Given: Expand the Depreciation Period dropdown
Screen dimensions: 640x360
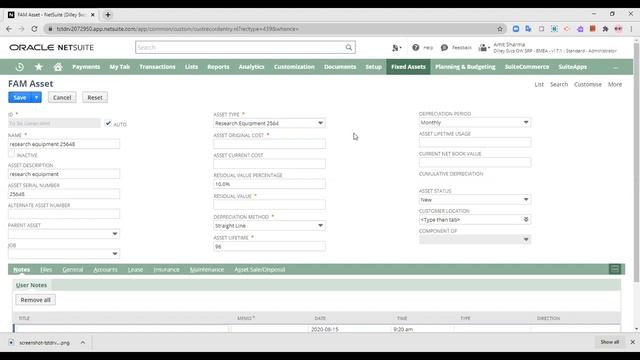Looking at the screenshot, I should click(x=526, y=122).
